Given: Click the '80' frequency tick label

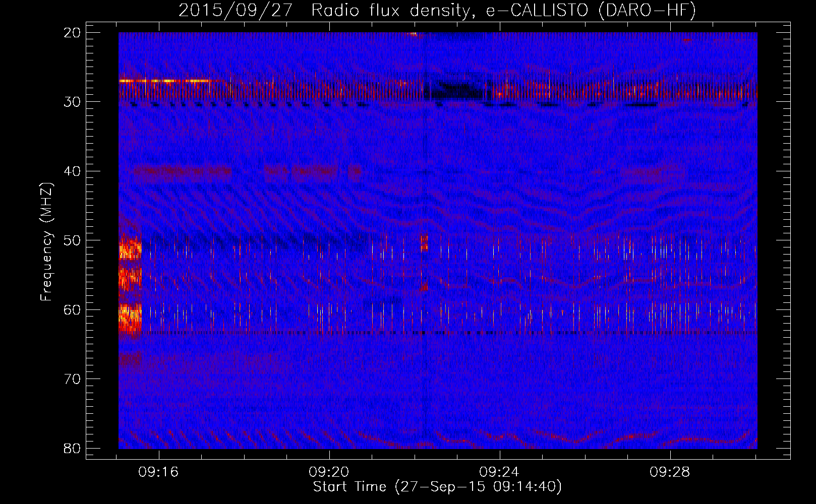Looking at the screenshot, I should point(72,449).
